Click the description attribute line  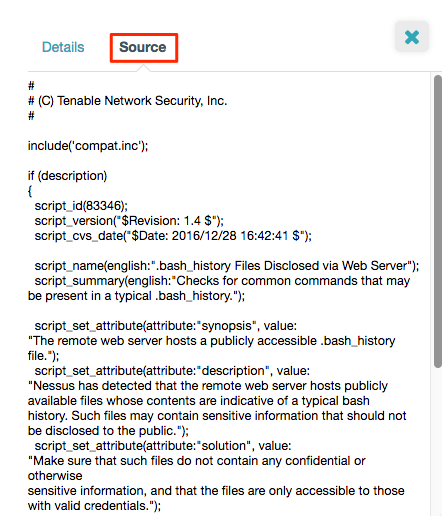tap(172, 371)
